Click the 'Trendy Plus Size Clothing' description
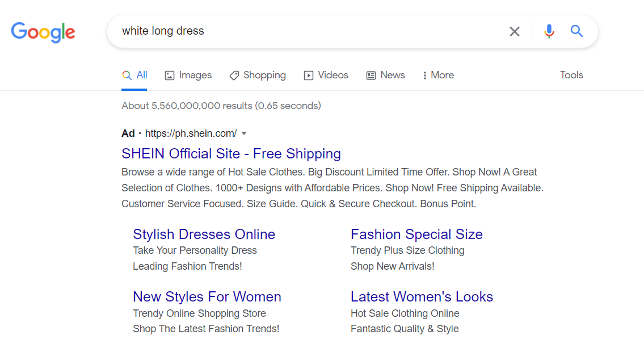 pos(407,250)
